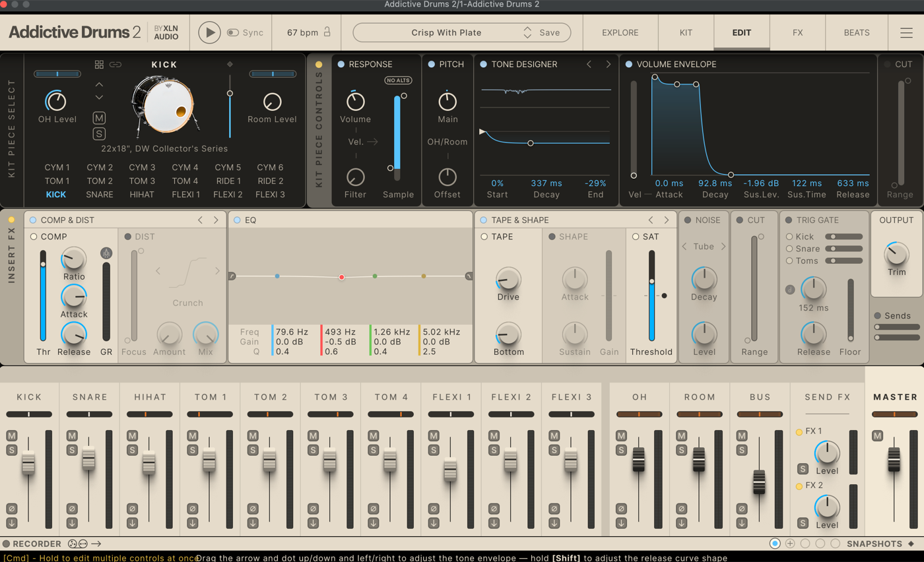Click the blue EQ band node at 79.6 Hz

[x=277, y=276]
